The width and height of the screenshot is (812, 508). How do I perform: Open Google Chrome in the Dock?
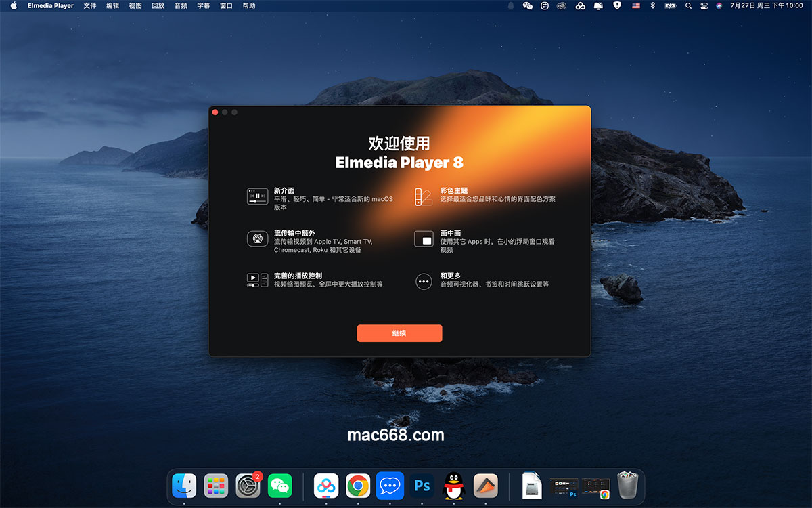click(358, 486)
